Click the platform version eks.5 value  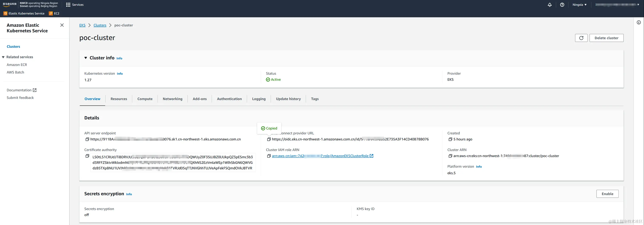(451, 173)
